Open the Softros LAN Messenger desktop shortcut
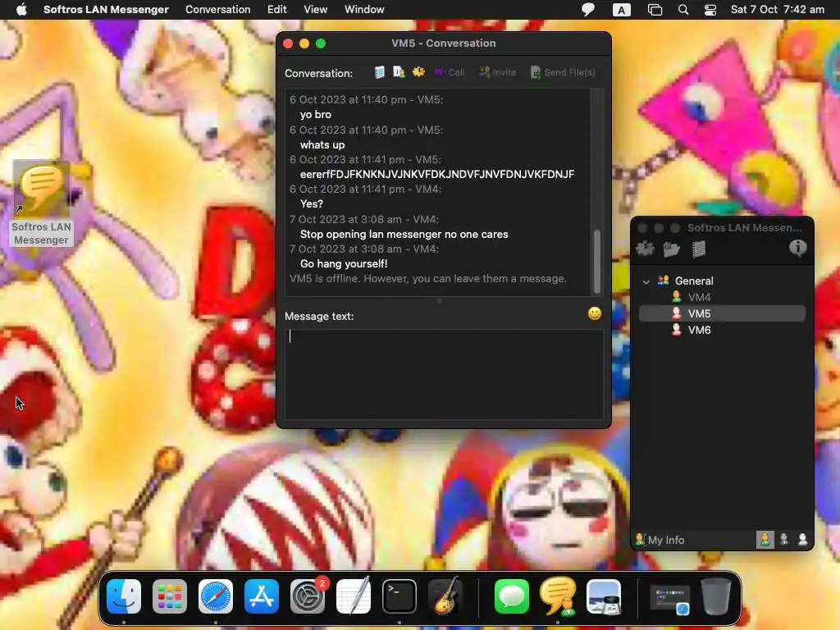840x630 pixels. click(x=41, y=203)
